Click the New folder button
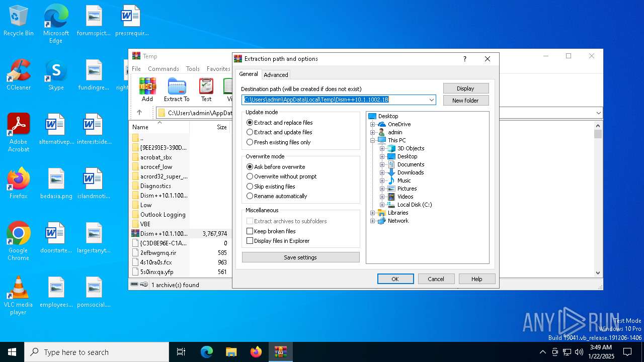The height and width of the screenshot is (362, 644). tap(465, 101)
